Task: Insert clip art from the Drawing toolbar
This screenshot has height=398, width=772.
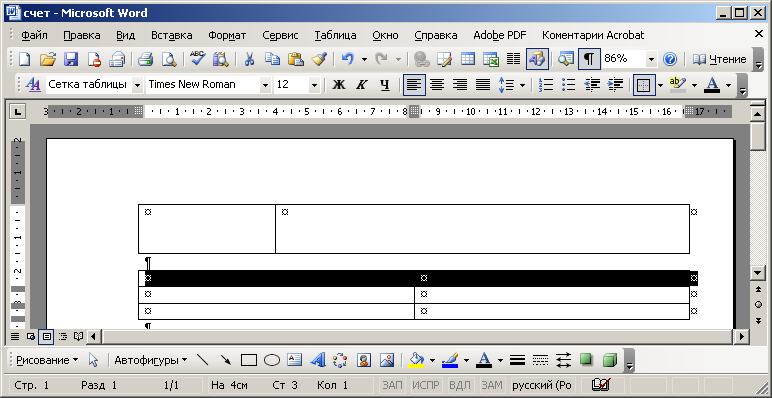Action: 364,360
